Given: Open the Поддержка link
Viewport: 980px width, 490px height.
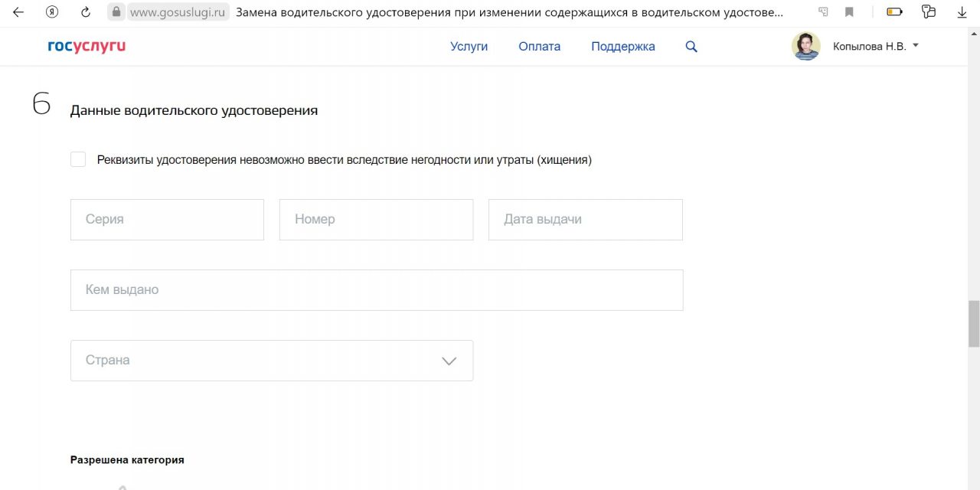Looking at the screenshot, I should point(622,47).
